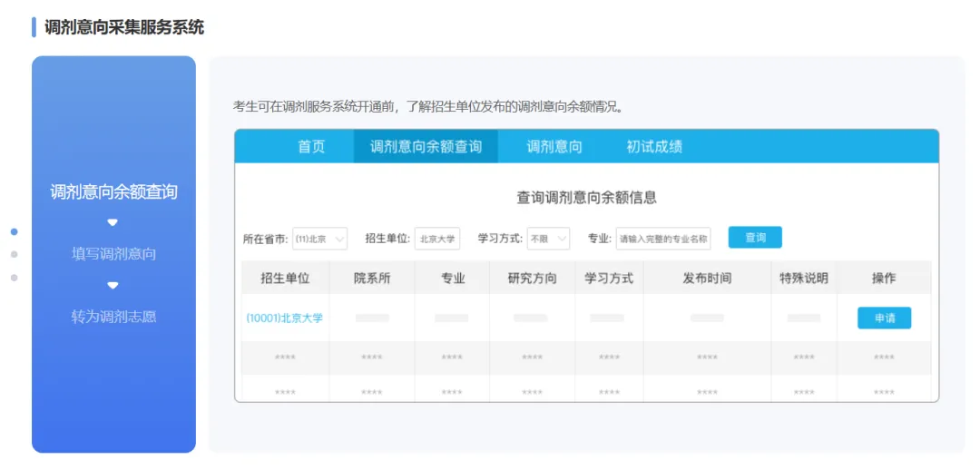Open the 初试成绩 tab
This screenshot has width=980, height=470.
(x=654, y=147)
